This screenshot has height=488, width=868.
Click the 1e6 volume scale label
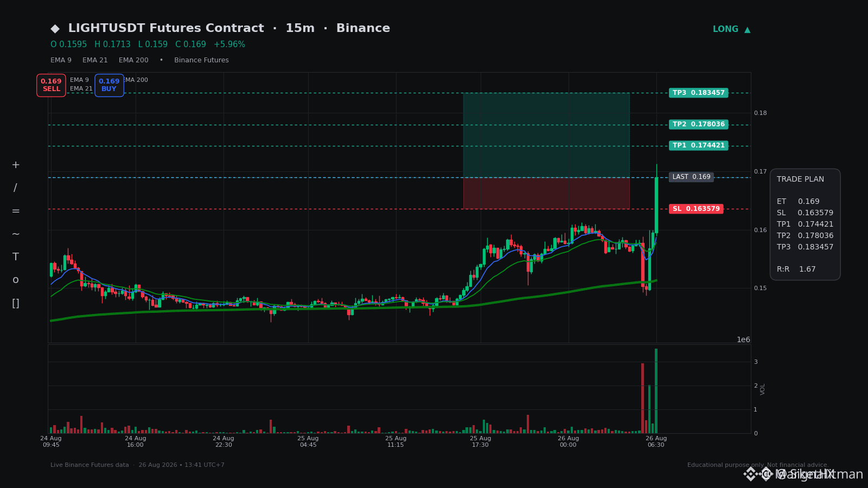pos(743,339)
